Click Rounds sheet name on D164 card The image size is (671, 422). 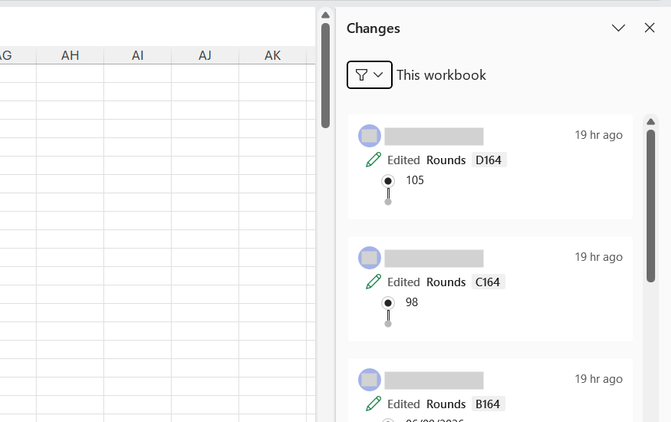coord(446,160)
